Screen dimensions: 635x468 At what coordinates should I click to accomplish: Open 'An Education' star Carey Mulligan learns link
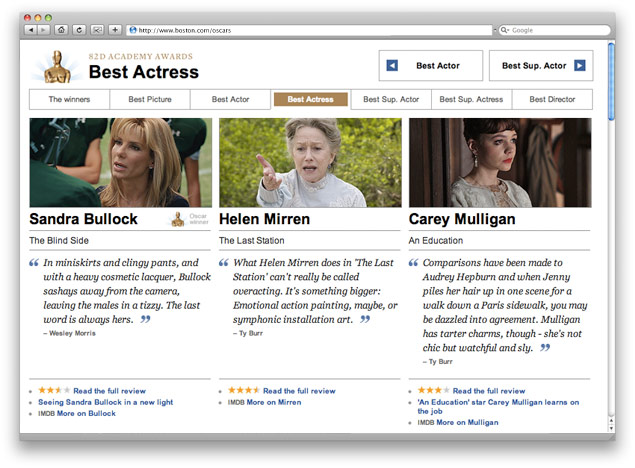click(x=498, y=406)
